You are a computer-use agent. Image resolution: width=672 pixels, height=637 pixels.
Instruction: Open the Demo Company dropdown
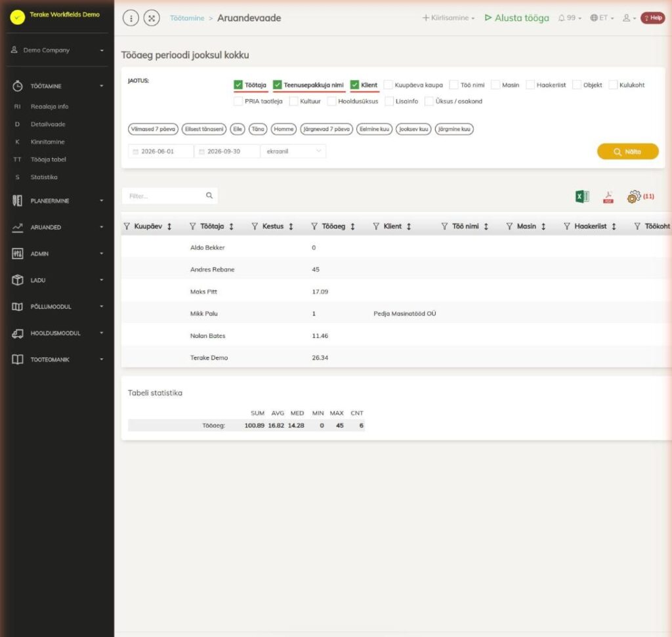coord(57,50)
